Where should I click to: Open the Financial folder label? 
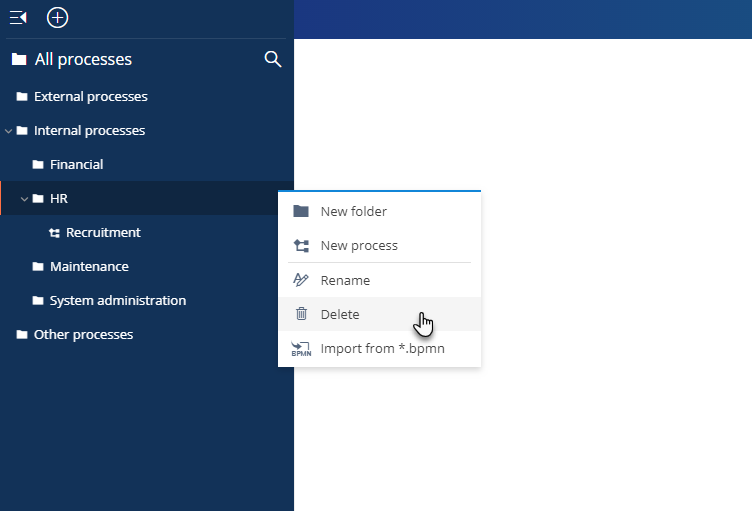76,165
